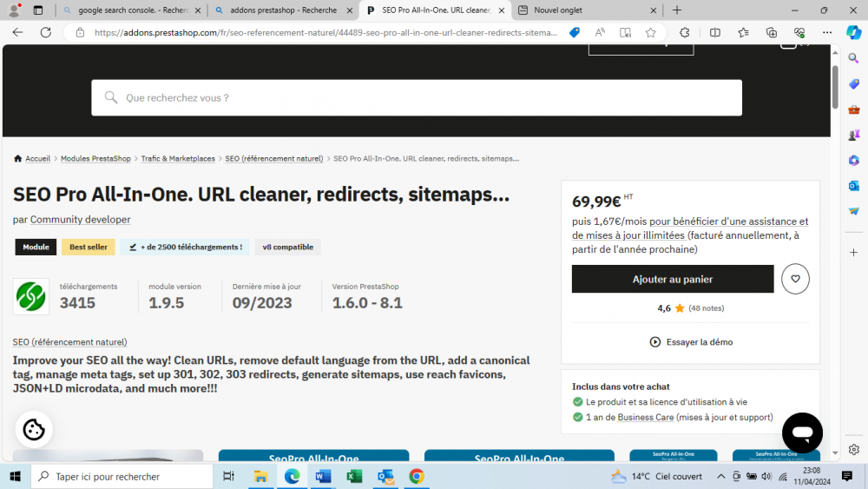Open weather widget 14°C Ciel couvert
The image size is (868, 489).
656,476
